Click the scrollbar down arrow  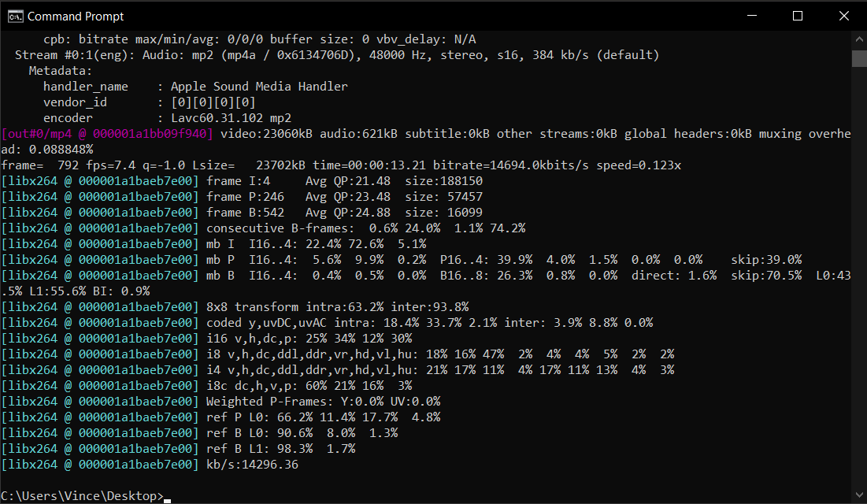point(858,492)
